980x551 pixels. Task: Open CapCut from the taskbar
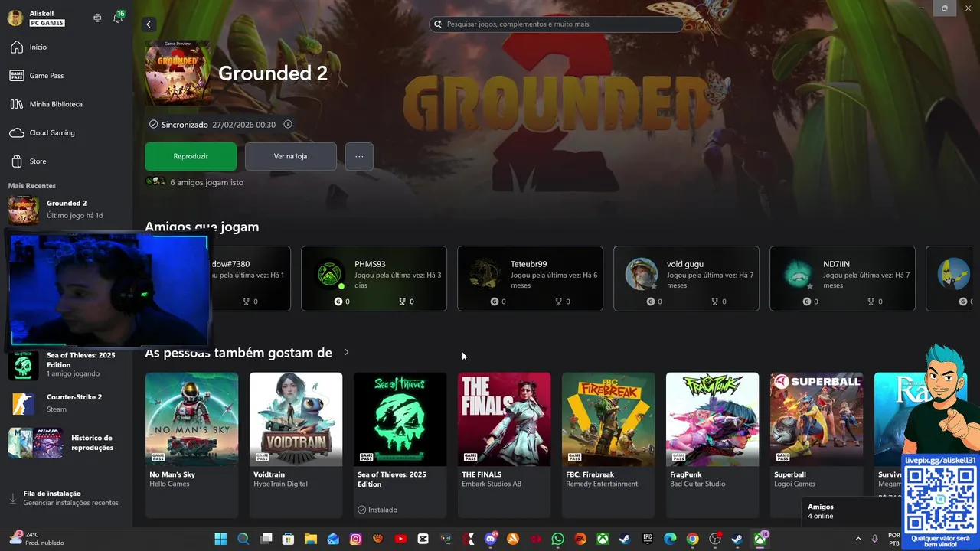click(423, 539)
